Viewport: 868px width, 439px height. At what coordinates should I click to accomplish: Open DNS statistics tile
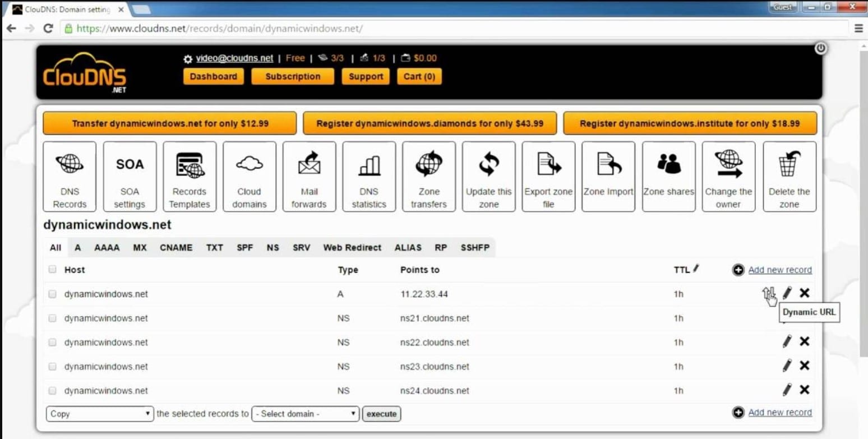pos(369,177)
